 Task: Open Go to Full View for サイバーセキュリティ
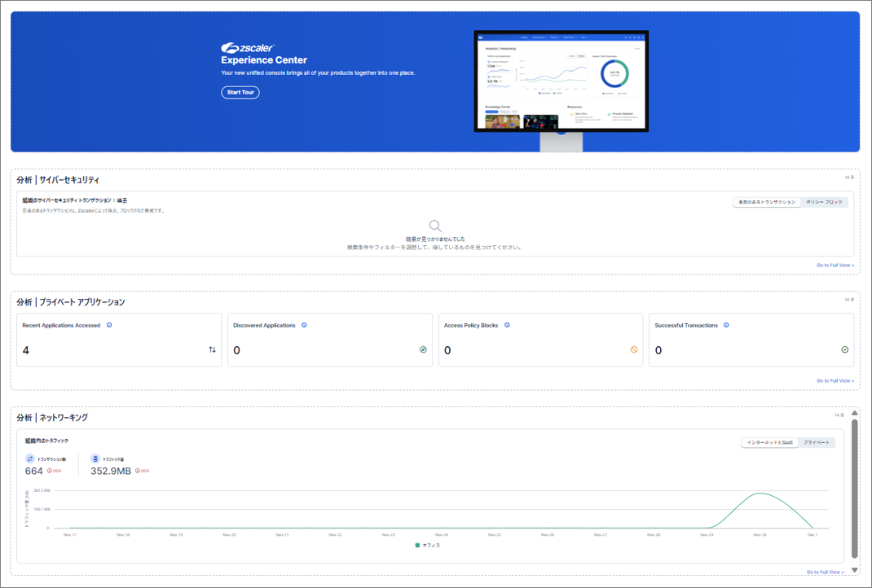(x=835, y=265)
